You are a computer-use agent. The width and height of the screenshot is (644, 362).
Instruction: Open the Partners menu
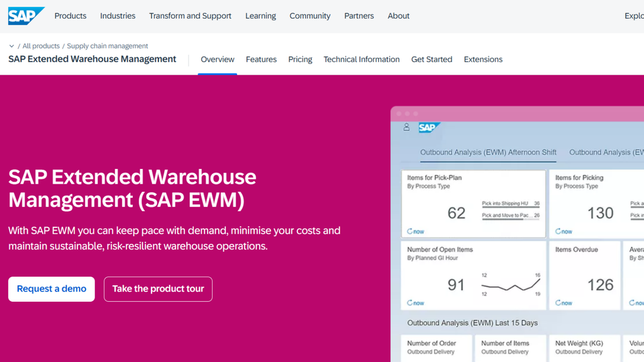coord(359,16)
